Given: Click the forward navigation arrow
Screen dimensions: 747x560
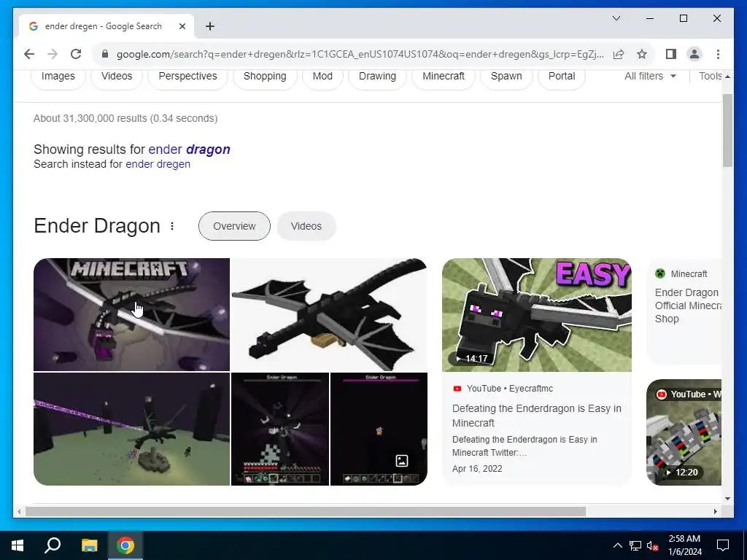Looking at the screenshot, I should coord(53,54).
